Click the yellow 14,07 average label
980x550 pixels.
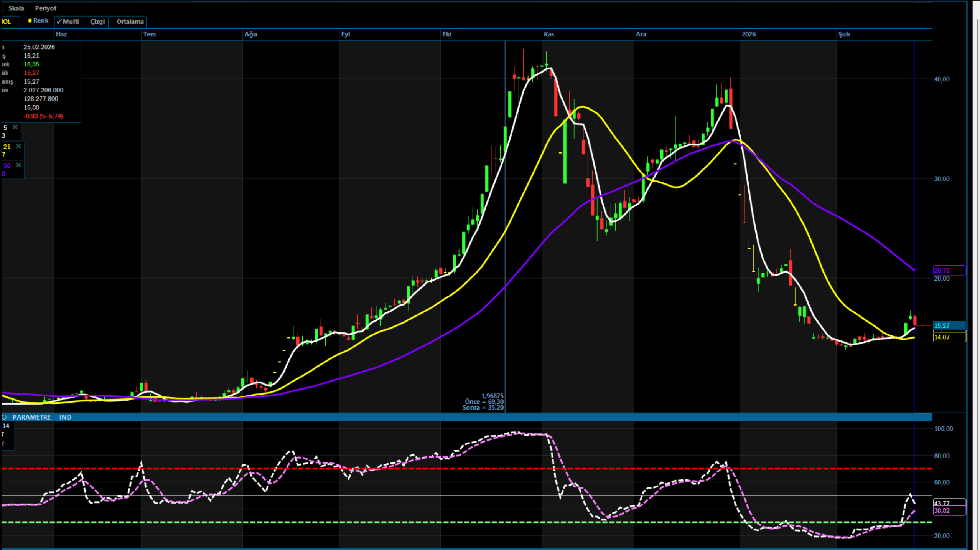coord(949,337)
